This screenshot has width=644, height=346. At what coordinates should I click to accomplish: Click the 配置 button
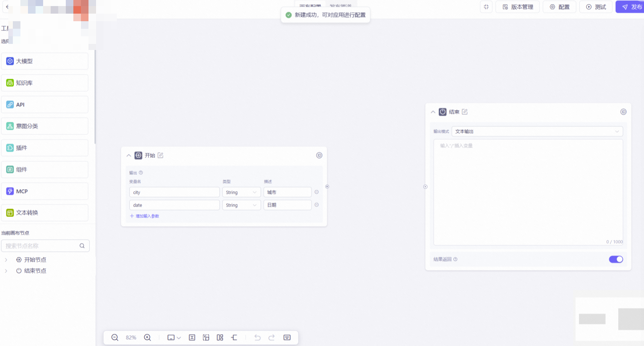tap(560, 7)
